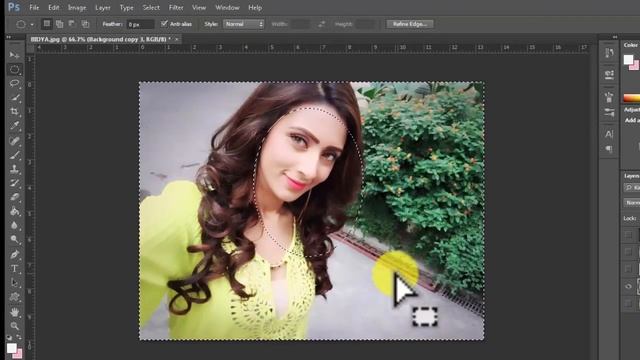The height and width of the screenshot is (360, 640).
Task: Open the Window menu
Action: click(227, 7)
